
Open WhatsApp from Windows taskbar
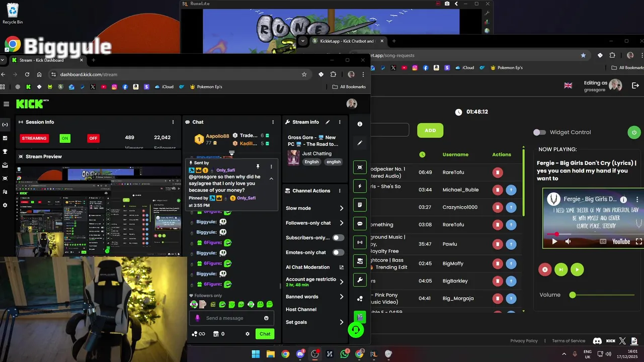[345, 354]
